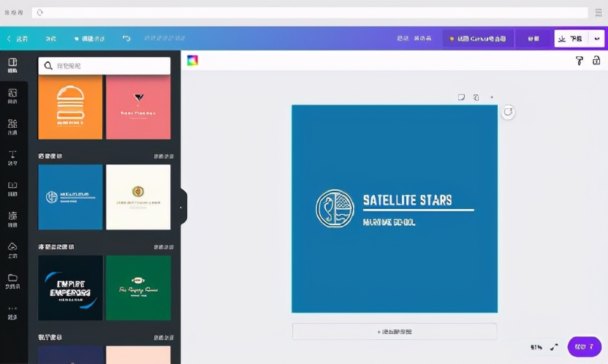This screenshot has width=608, height=364.
Task: Click the design title field in the top bar
Action: click(164, 38)
